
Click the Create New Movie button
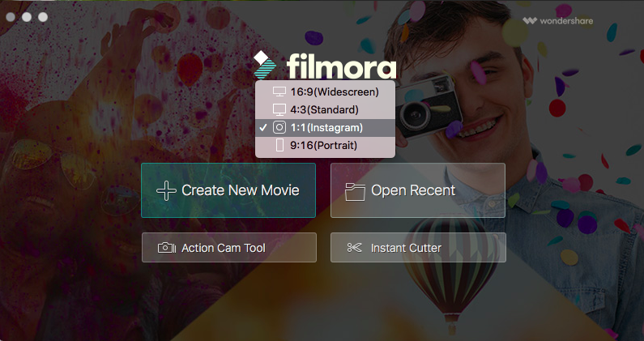coord(228,190)
